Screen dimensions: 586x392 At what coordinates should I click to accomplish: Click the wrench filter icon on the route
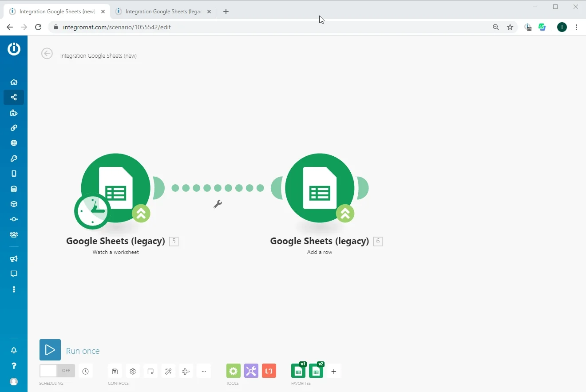[218, 204]
